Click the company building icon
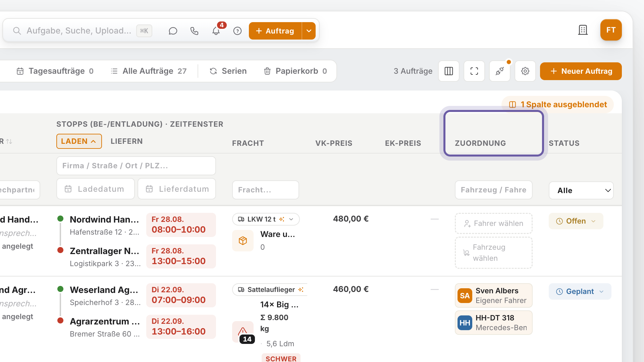The width and height of the screenshot is (644, 362). click(583, 30)
